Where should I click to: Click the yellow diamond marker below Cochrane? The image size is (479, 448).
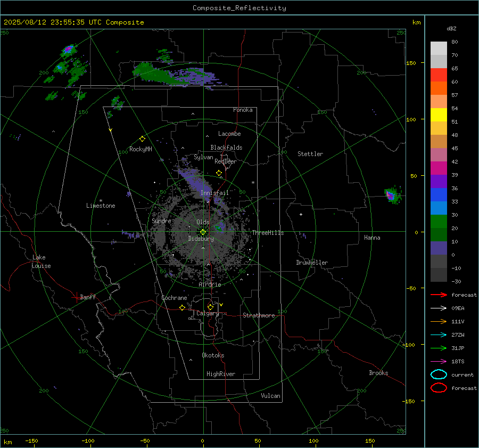(182, 307)
